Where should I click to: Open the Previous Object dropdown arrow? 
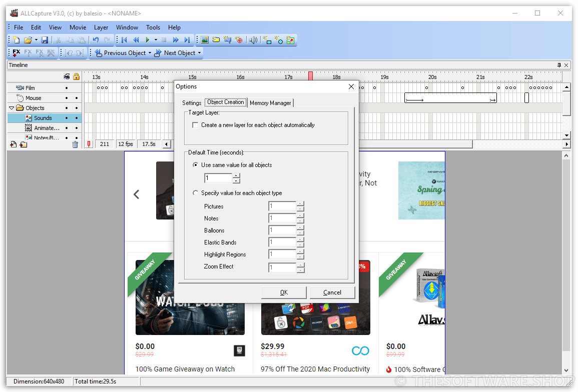pos(150,53)
